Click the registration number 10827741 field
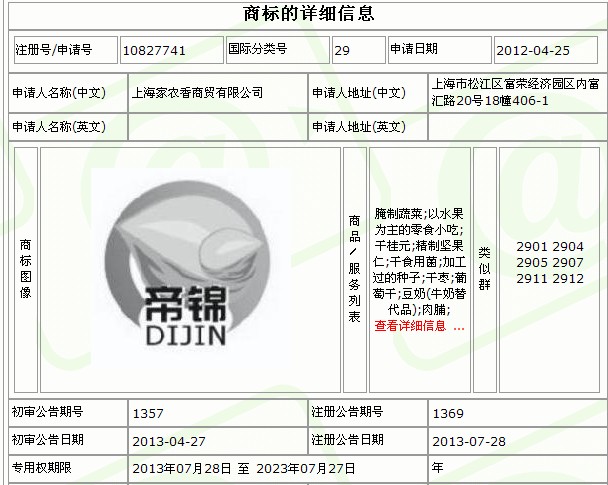The image size is (608, 485). click(x=154, y=49)
